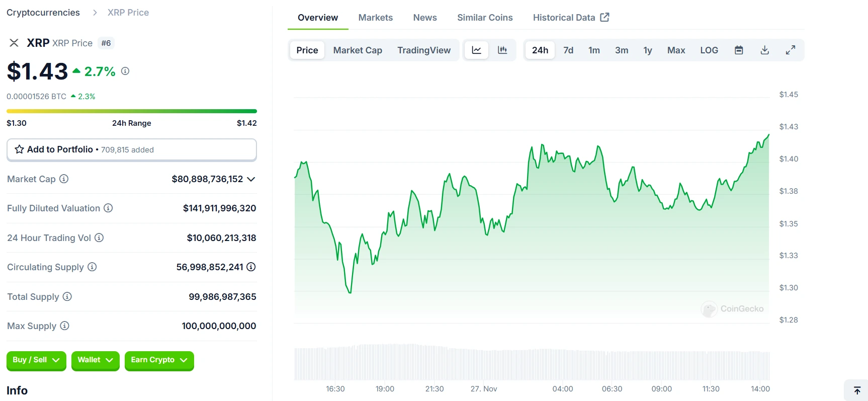Expand Market Cap value chevron
This screenshot has width=868, height=401.
tap(251, 179)
